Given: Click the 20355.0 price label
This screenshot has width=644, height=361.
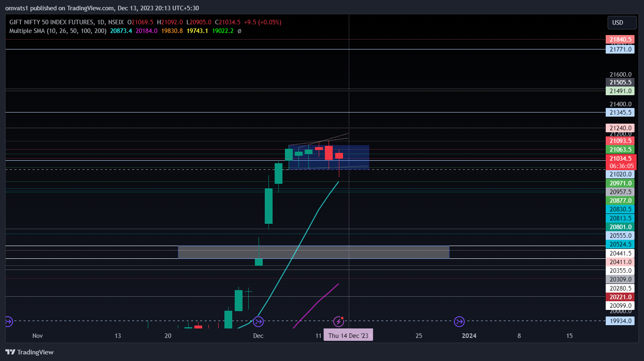Looking at the screenshot, I should click(x=620, y=271).
